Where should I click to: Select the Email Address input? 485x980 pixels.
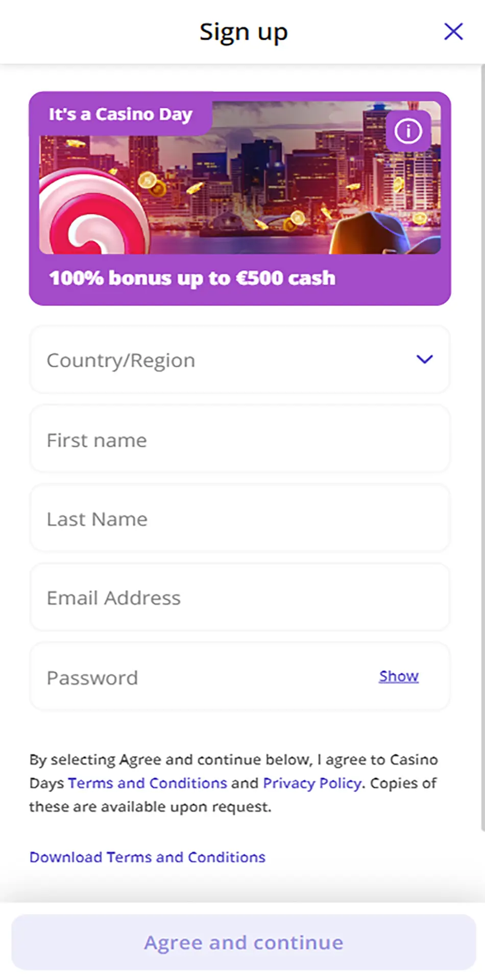coord(239,598)
